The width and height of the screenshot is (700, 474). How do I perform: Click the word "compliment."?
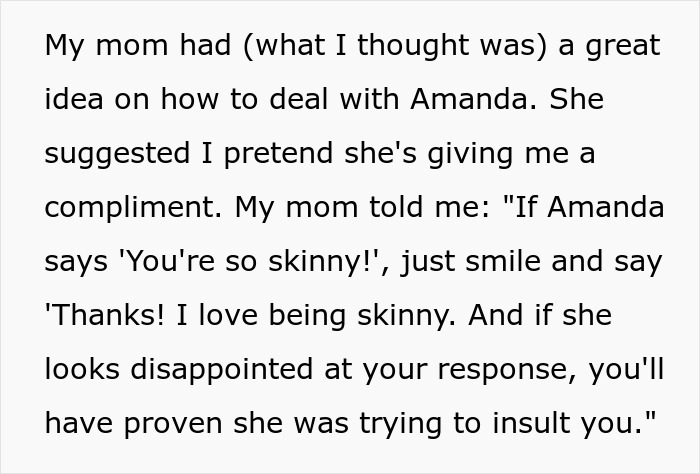pyautogui.click(x=133, y=208)
